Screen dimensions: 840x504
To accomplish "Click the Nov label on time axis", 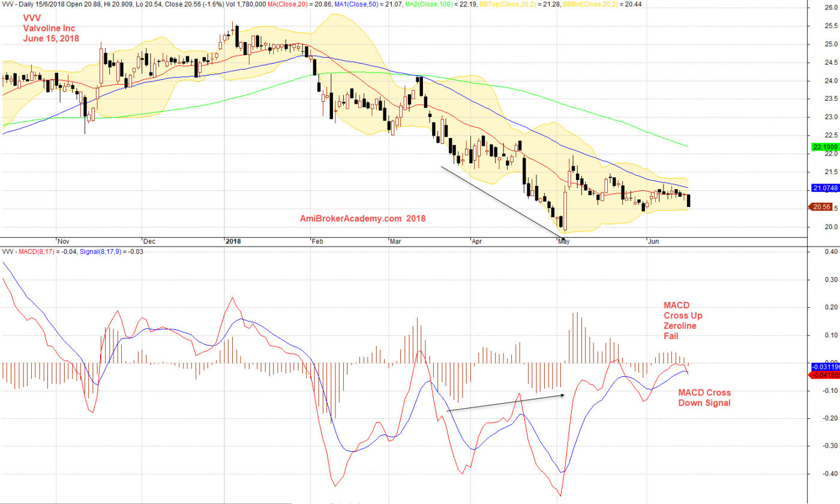I will tap(62, 241).
